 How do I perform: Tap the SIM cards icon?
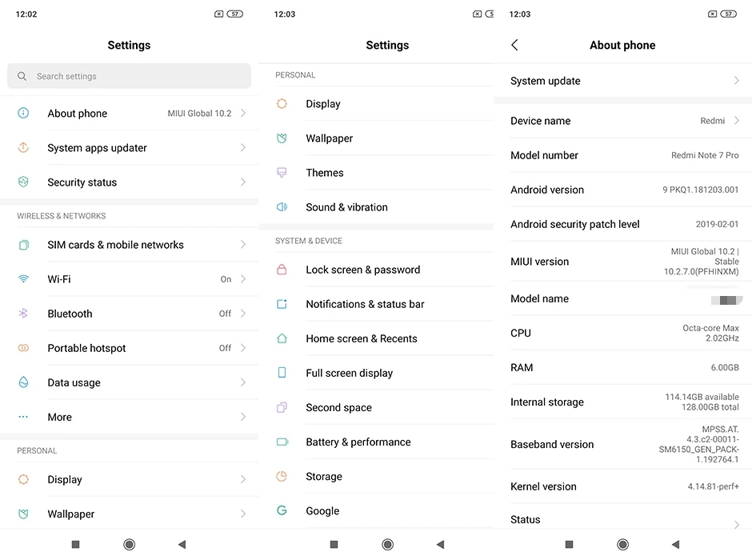coord(23,245)
